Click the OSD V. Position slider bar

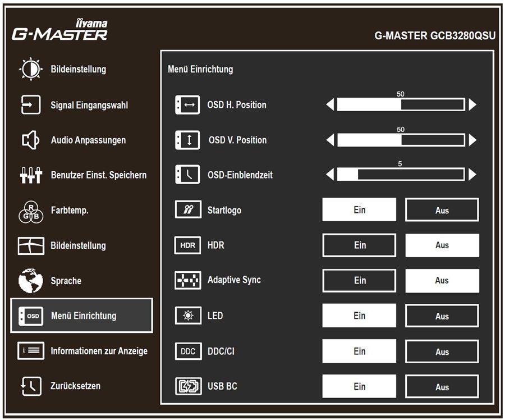pos(401,140)
